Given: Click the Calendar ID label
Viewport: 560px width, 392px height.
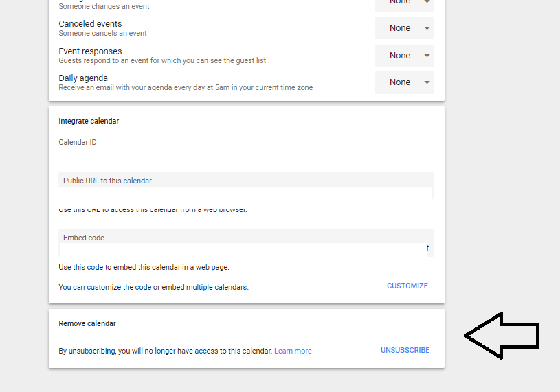Looking at the screenshot, I should (78, 143).
